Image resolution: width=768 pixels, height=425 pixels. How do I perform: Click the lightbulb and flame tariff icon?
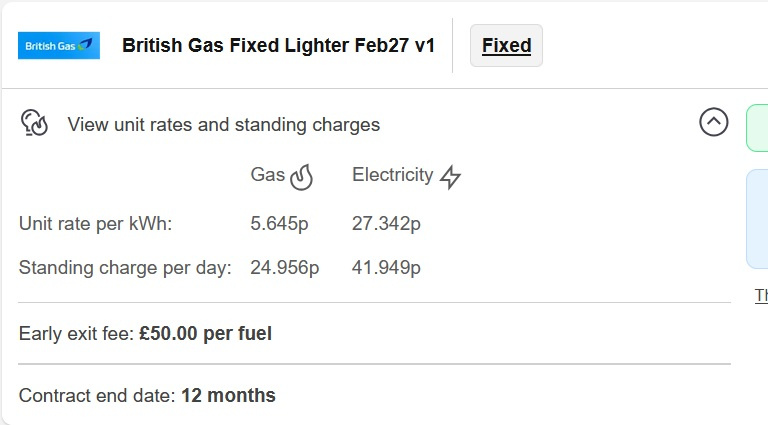pos(34,122)
